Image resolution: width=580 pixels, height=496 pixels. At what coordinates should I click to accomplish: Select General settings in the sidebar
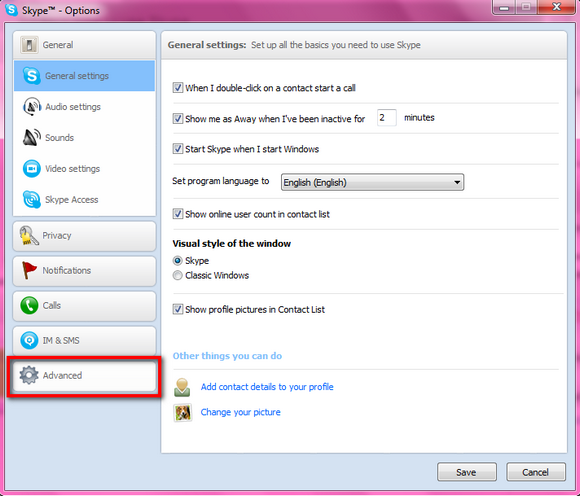[84, 76]
